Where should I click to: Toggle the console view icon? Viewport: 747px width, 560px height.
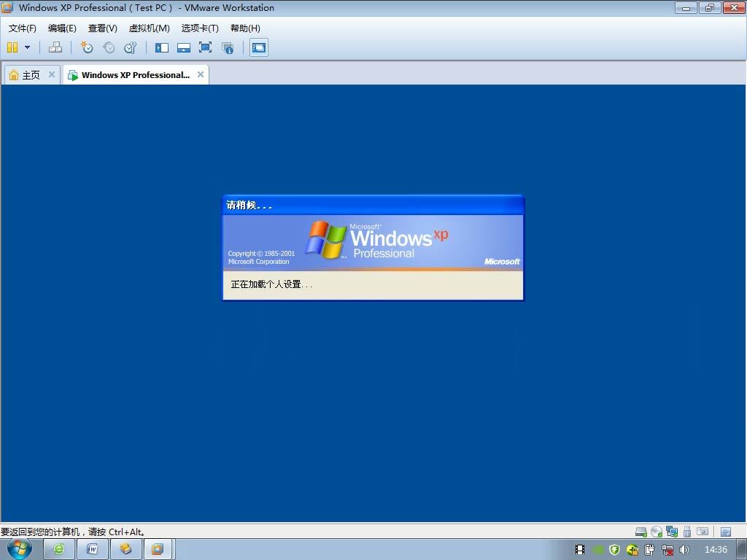259,47
